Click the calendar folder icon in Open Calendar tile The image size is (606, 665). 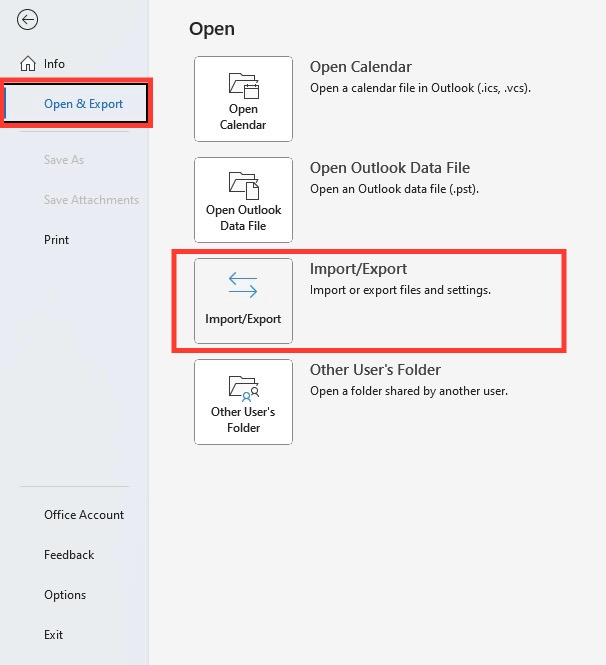coord(244,85)
